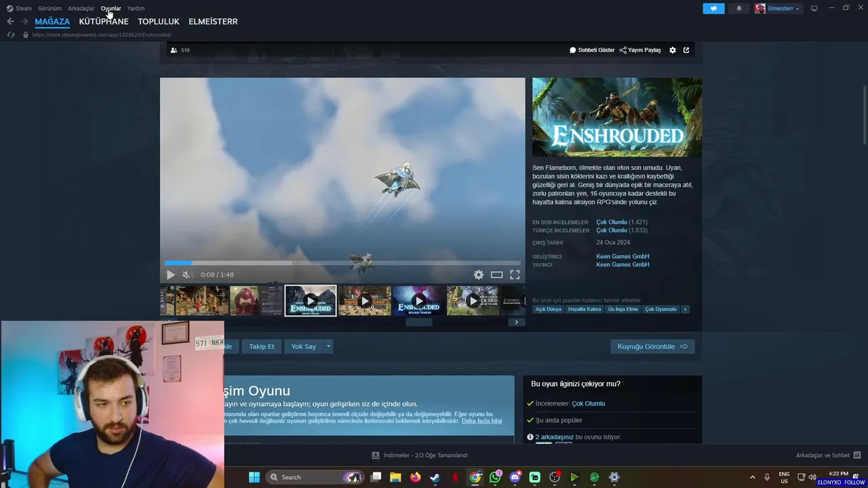
Task: Select the Hayatta Kalma tag
Action: click(585, 309)
